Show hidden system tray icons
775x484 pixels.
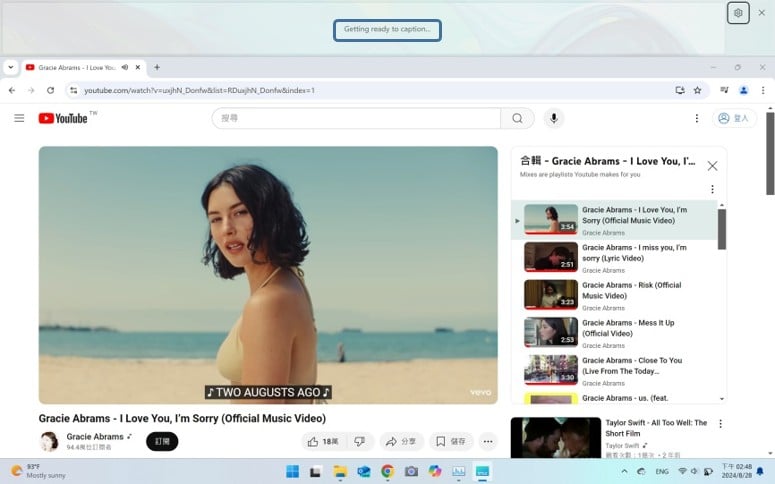tap(624, 471)
